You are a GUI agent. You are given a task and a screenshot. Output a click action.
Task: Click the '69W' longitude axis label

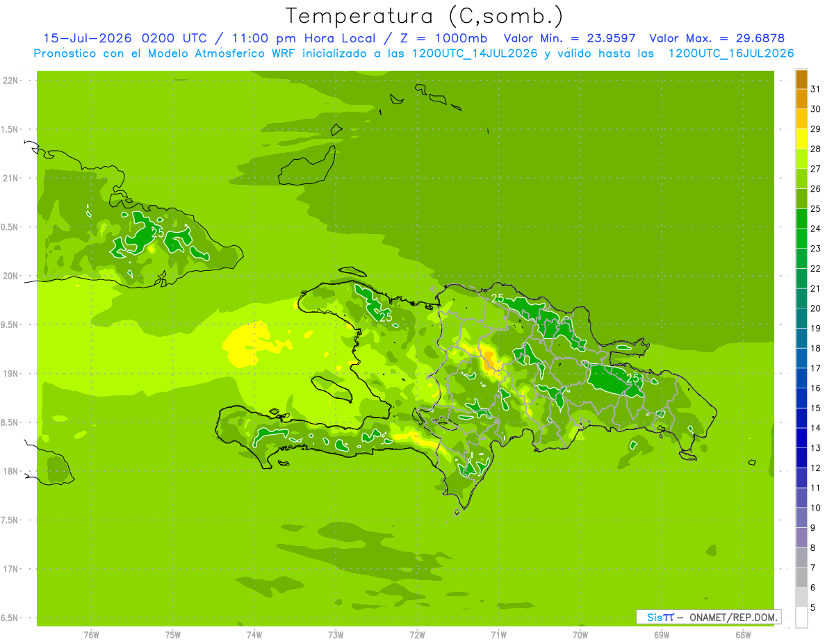[662, 634]
